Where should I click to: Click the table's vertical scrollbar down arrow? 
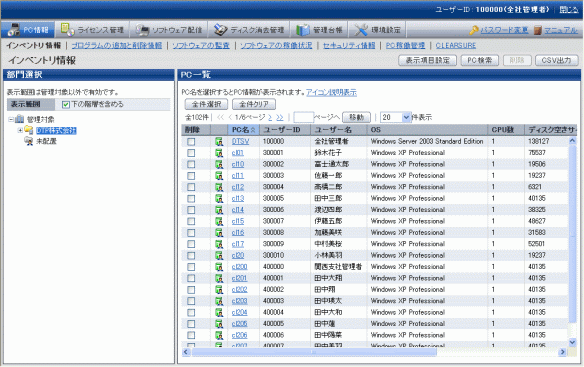[x=572, y=342]
